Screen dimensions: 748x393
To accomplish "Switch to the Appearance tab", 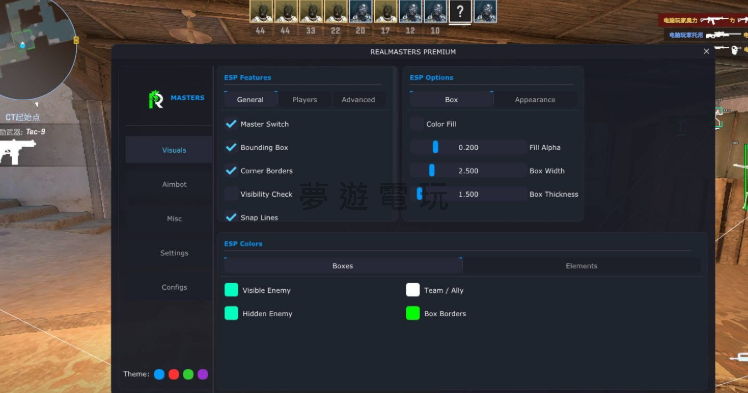I will (x=535, y=99).
